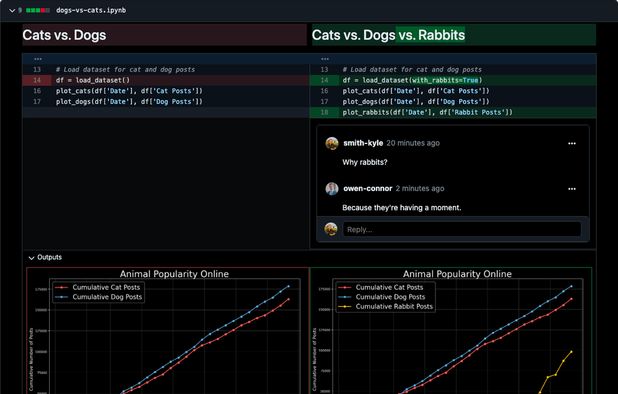Image resolution: width=618 pixels, height=394 pixels.
Task: Collapse the dogs-vs-cats.ipynb file diff
Action: coord(12,10)
